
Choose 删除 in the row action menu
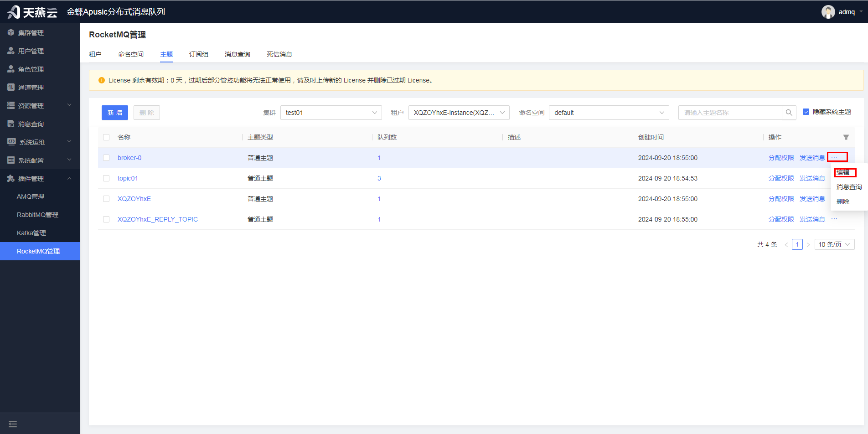click(843, 201)
